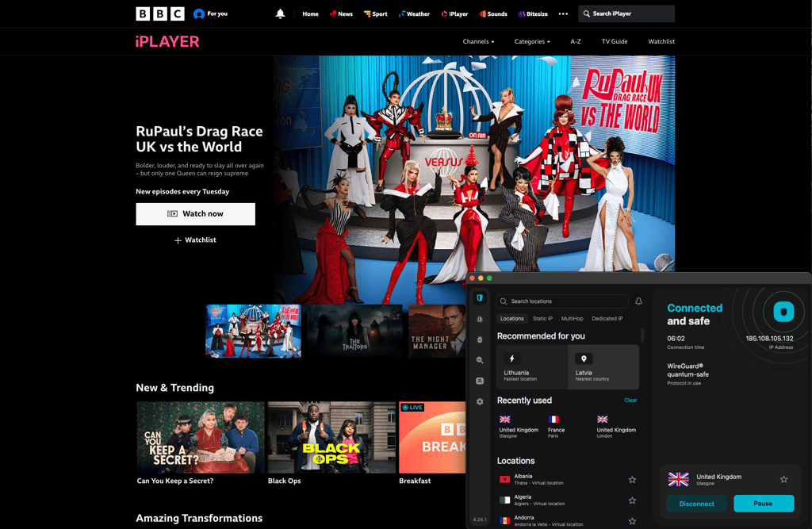Open the search magnifier icon in VPN sidebar
Image resolution: width=812 pixels, height=529 pixels.
(480, 360)
